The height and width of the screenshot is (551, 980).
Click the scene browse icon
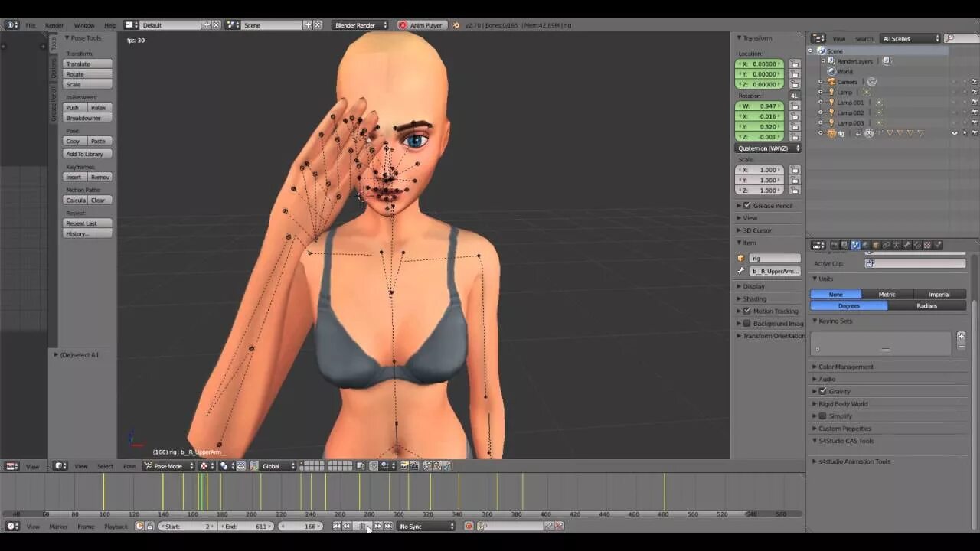[233, 25]
